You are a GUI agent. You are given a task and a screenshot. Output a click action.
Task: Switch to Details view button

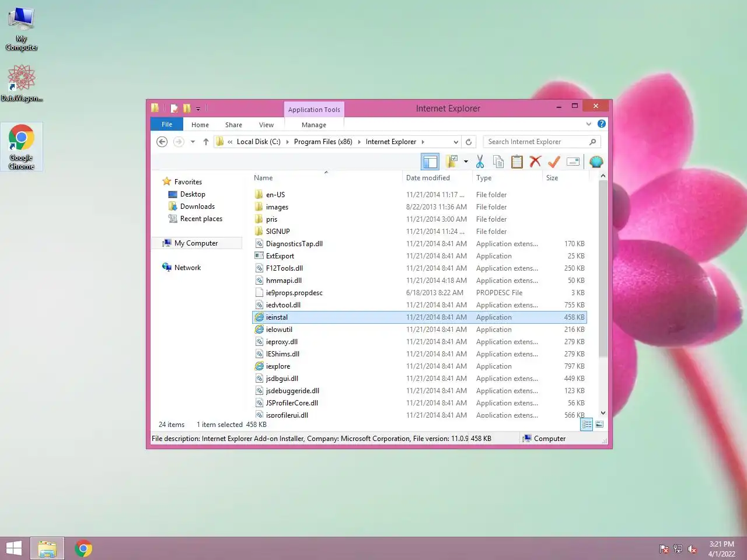point(587,425)
